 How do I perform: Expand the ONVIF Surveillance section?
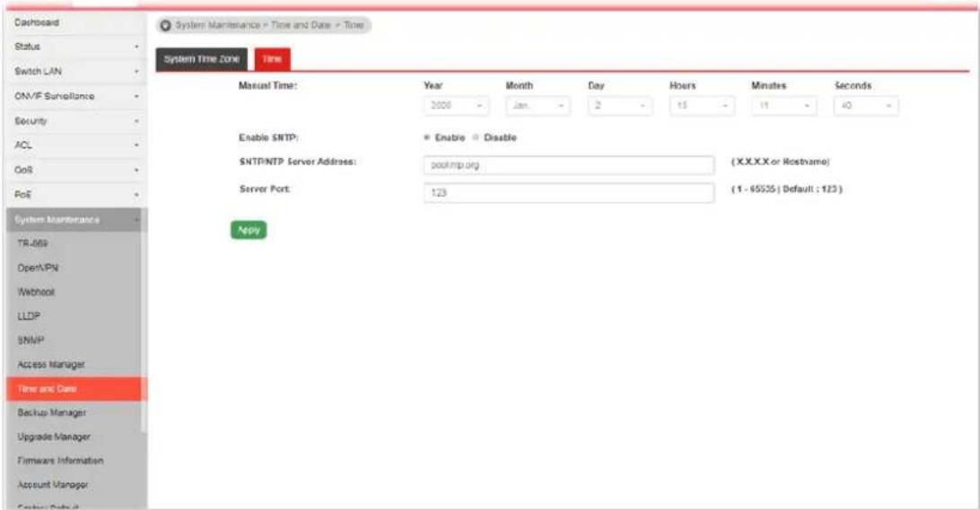(76, 96)
